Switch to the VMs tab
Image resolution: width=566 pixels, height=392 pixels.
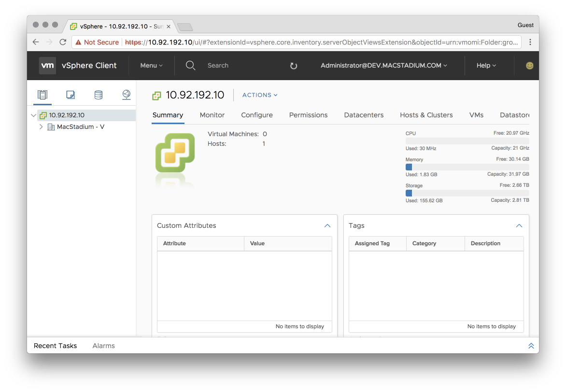tap(476, 115)
